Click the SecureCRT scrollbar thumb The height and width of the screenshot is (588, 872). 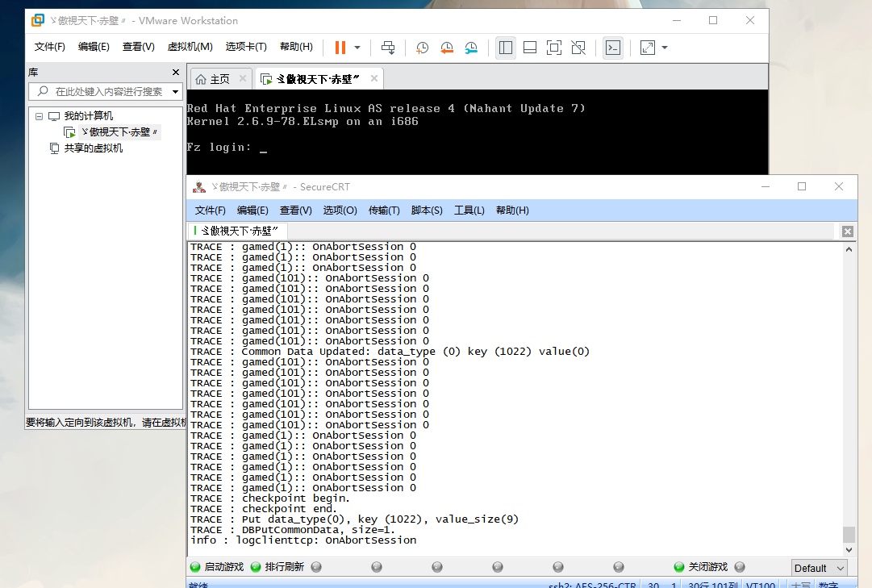(849, 535)
